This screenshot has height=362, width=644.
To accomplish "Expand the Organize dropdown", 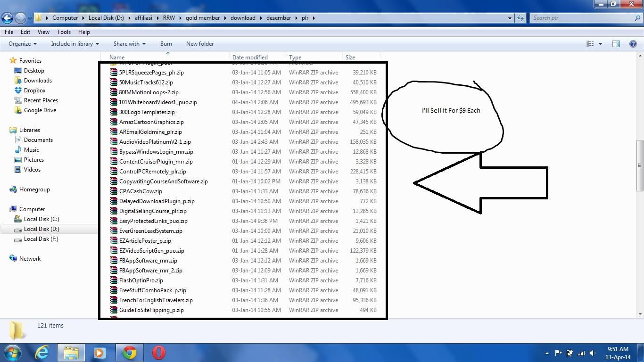I will point(22,44).
